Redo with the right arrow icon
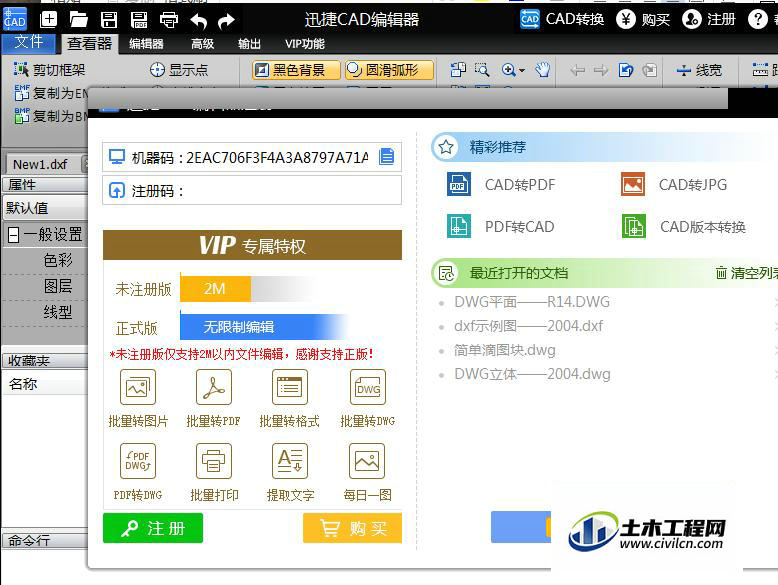Viewport: 778px width, 585px height. pos(226,20)
